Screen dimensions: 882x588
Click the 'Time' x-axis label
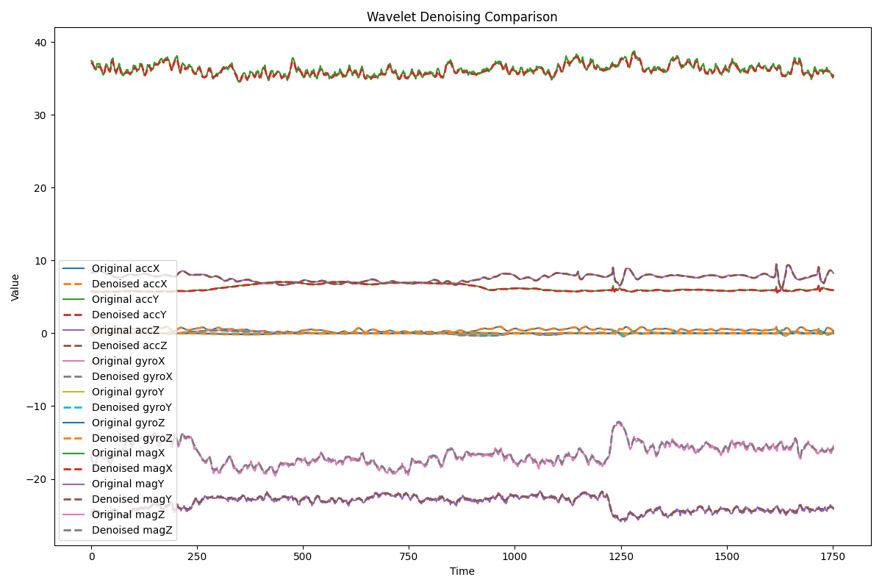click(462, 571)
